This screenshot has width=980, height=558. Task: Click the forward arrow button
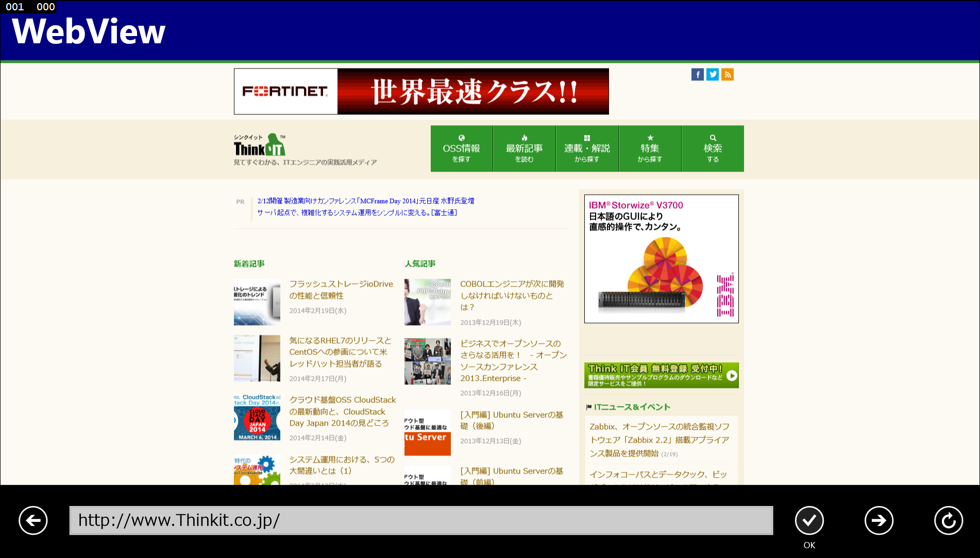[878, 520]
